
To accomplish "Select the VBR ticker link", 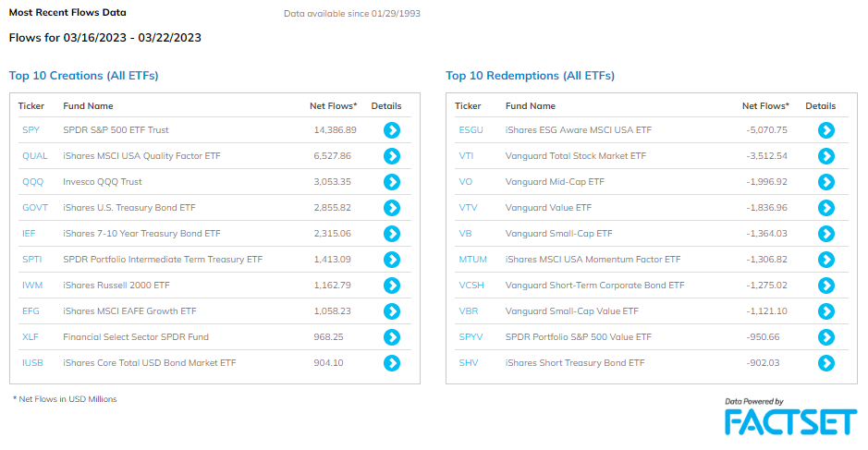I will (x=469, y=311).
